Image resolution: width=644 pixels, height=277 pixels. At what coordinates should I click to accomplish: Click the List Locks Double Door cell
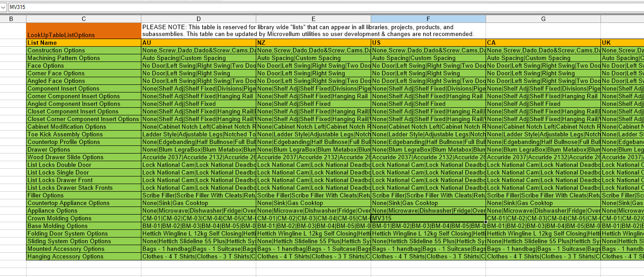point(83,165)
